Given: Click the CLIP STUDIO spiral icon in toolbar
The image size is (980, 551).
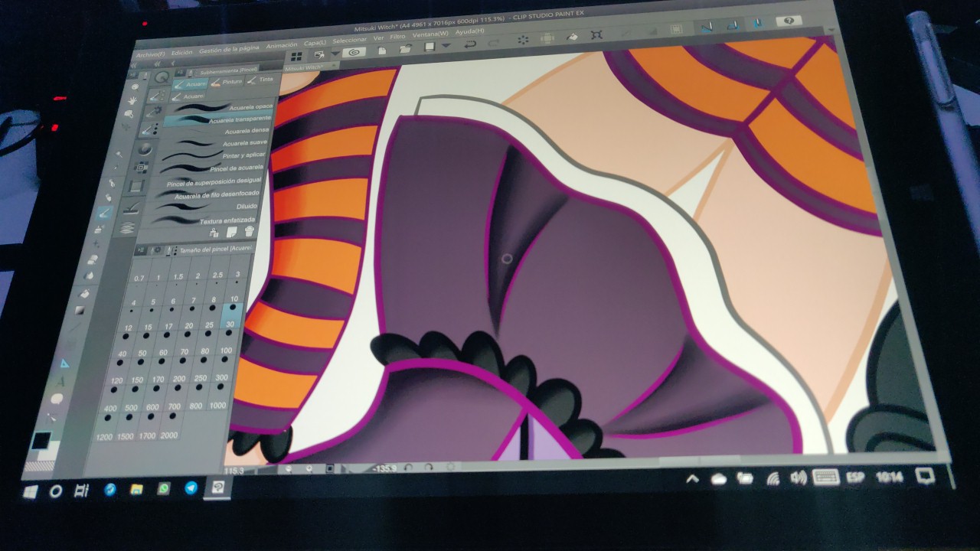Looking at the screenshot, I should (x=354, y=52).
